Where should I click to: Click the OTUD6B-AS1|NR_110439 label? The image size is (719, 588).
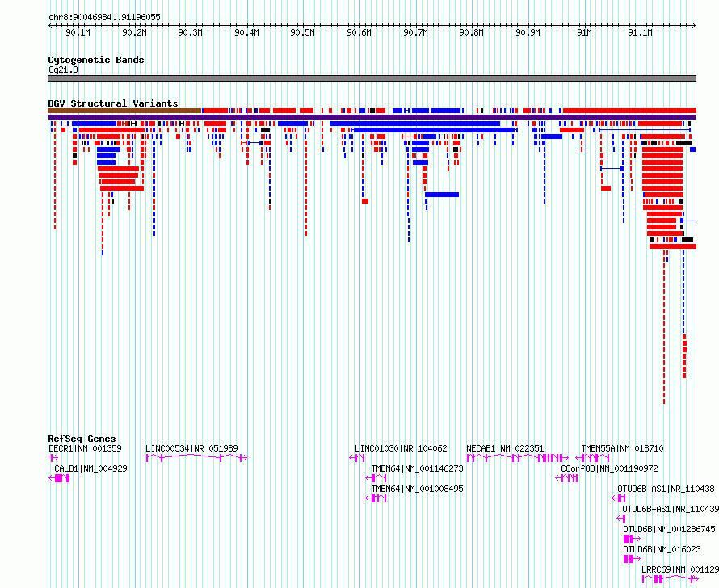click(671, 509)
